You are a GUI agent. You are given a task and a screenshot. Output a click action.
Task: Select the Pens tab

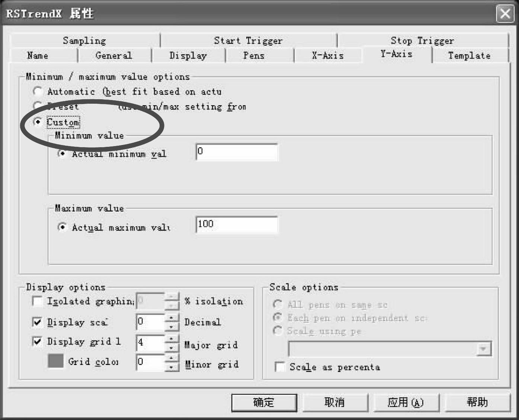254,55
